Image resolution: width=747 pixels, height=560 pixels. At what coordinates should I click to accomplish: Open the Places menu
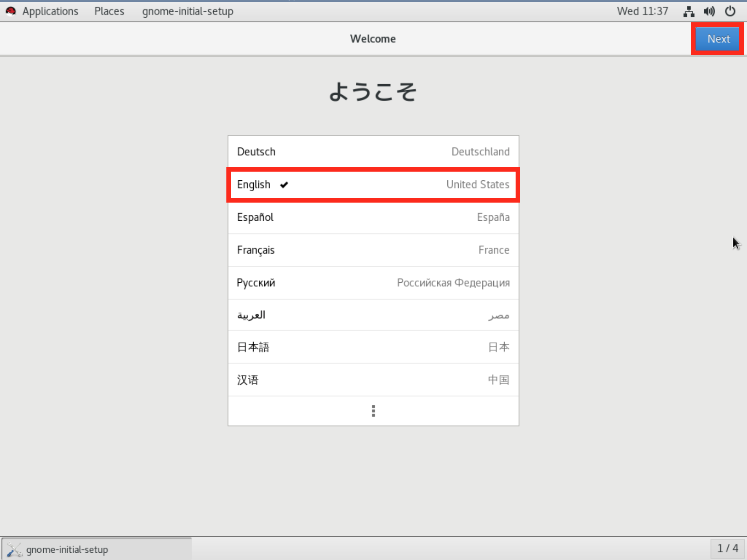point(109,11)
